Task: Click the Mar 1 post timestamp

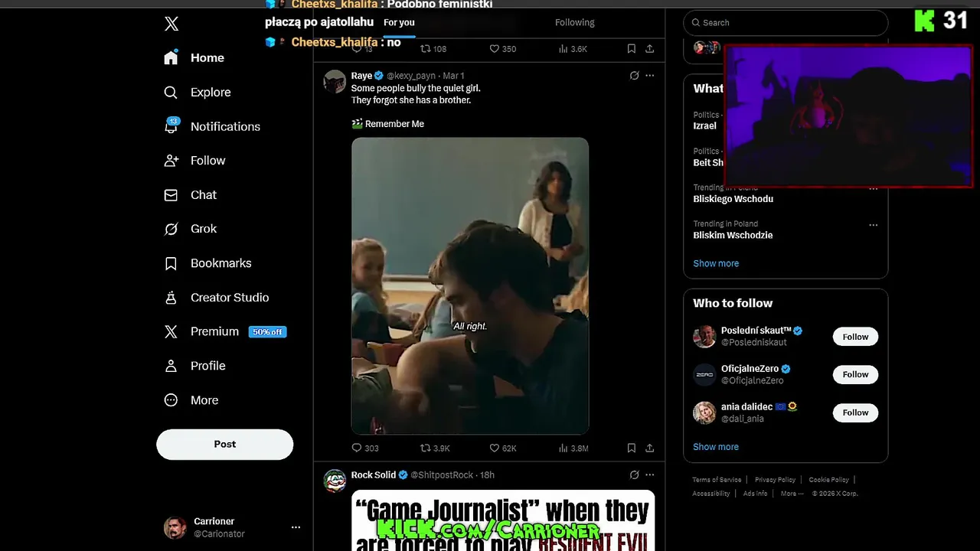Action: (x=453, y=76)
